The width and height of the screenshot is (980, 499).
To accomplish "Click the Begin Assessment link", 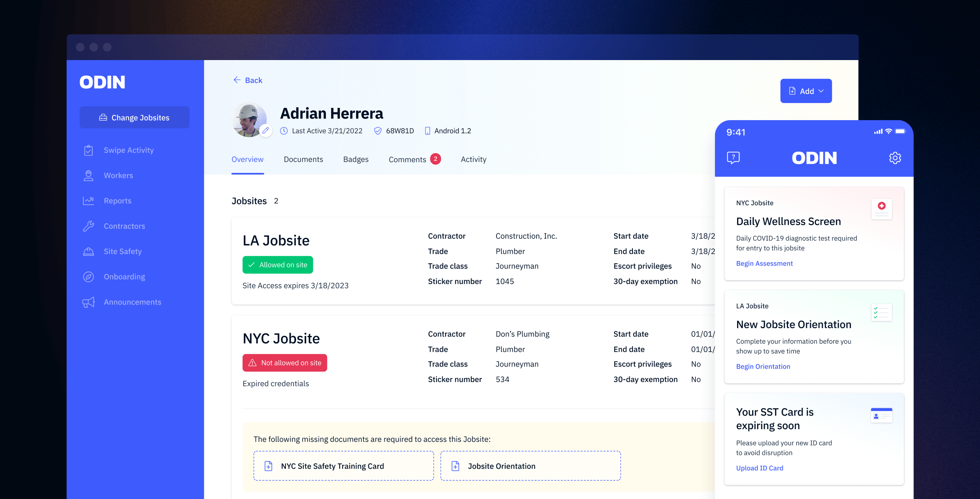I will tap(764, 263).
